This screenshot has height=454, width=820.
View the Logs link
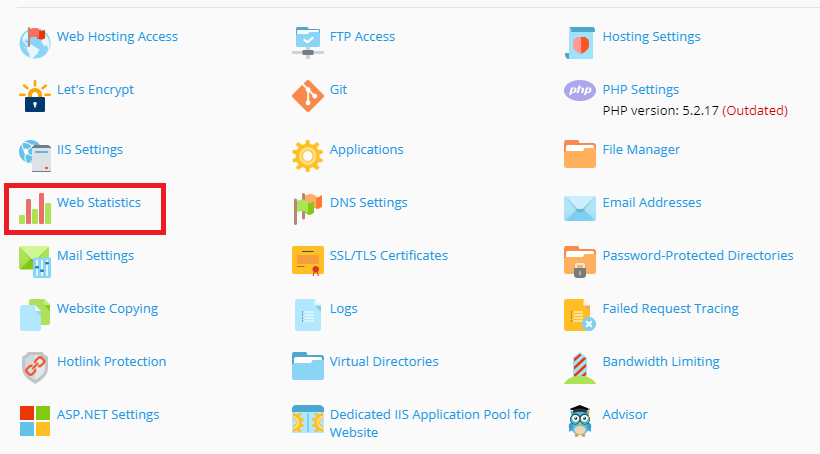click(x=343, y=309)
